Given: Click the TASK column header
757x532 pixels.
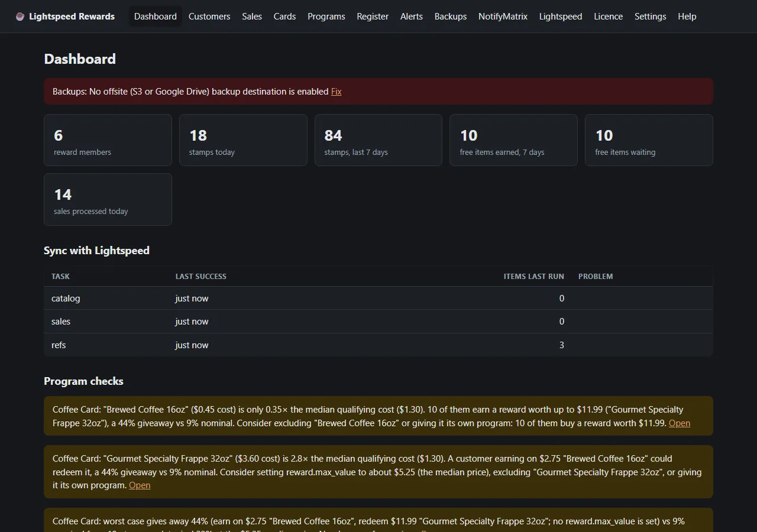Looking at the screenshot, I should click(60, 277).
